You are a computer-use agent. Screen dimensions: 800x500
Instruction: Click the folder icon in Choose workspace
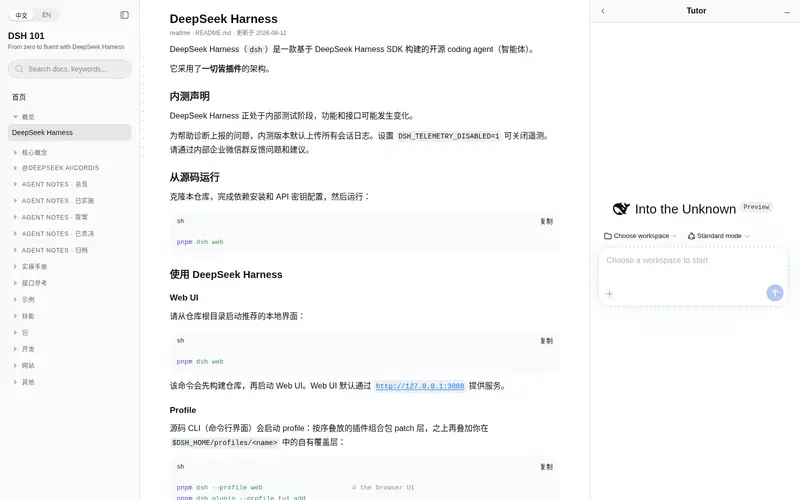pyautogui.click(x=608, y=236)
